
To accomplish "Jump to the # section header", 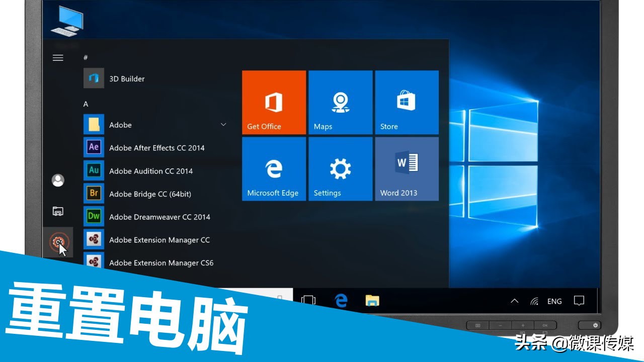I will click(x=86, y=58).
